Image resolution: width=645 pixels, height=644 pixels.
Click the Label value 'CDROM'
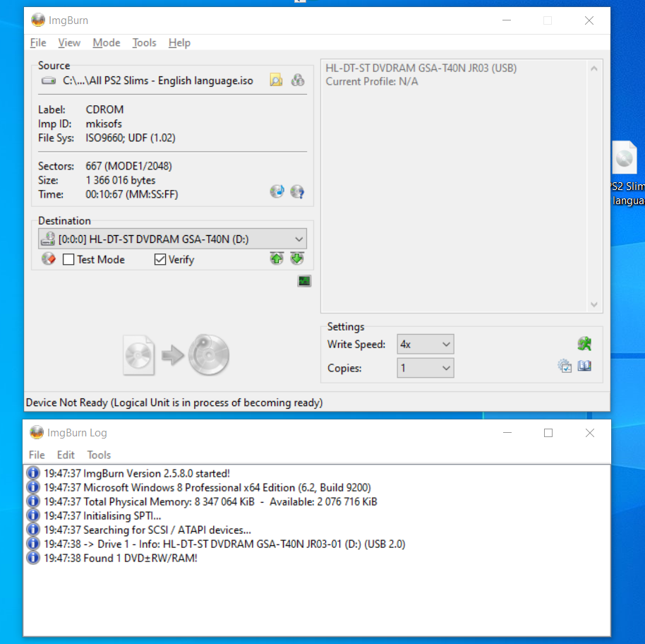tap(104, 109)
